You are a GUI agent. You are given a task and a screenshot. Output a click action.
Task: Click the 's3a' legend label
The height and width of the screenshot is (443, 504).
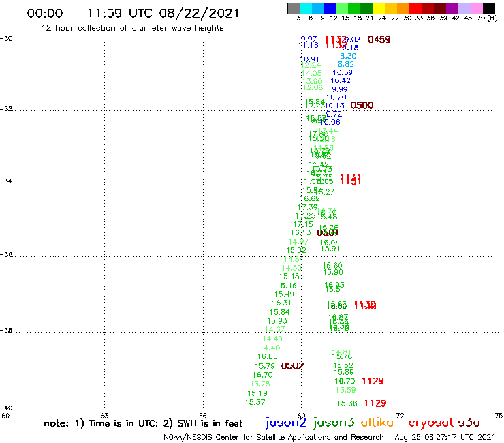(469, 423)
